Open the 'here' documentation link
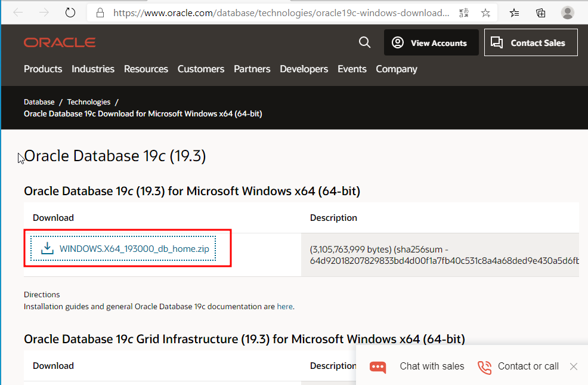 click(x=284, y=307)
